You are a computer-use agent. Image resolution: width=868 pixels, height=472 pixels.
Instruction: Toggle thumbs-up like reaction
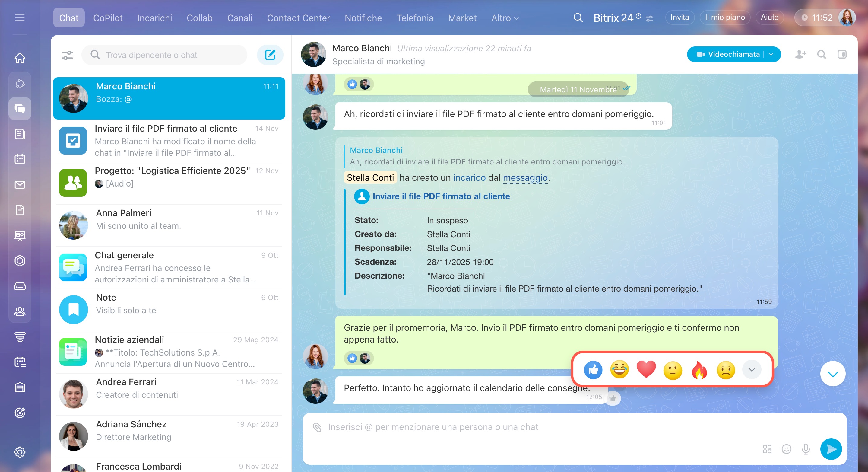593,370
